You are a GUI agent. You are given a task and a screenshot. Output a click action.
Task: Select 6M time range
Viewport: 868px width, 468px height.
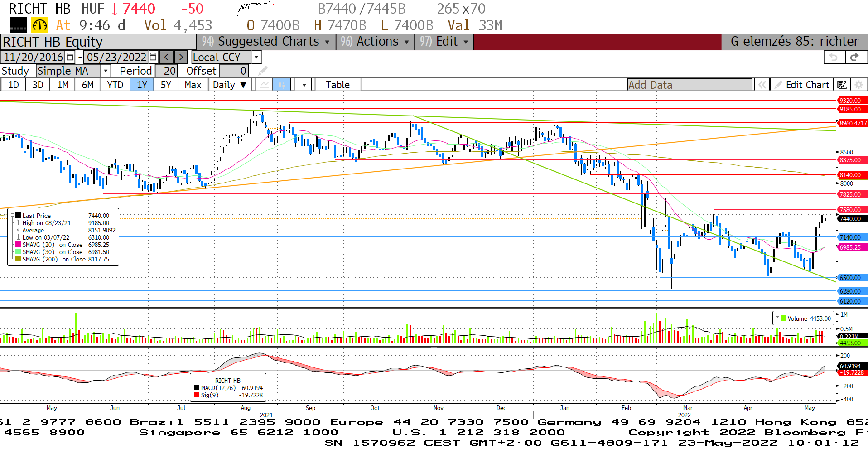point(87,85)
